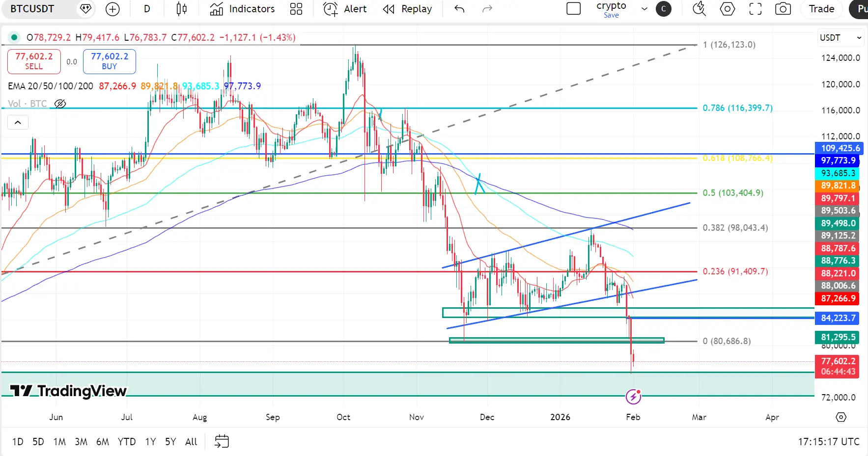Image resolution: width=868 pixels, height=456 pixels.
Task: Click the 87,266.9 EMA 20 legend value
Action: click(117, 86)
